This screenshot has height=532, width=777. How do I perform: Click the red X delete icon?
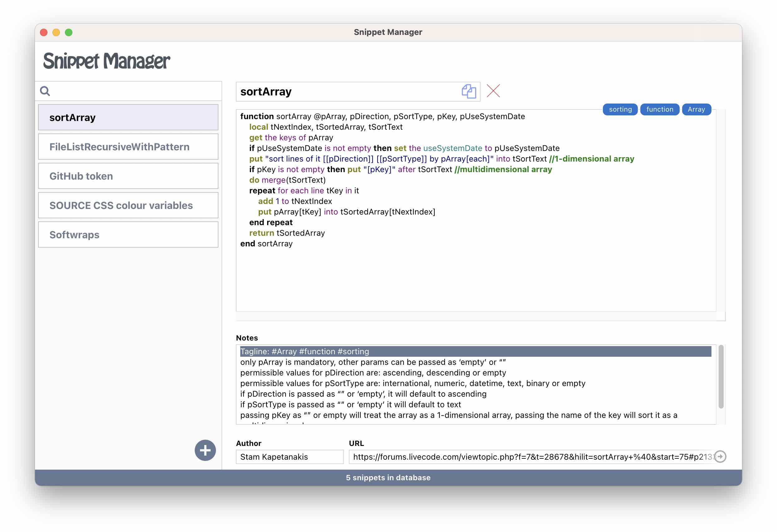click(x=493, y=91)
